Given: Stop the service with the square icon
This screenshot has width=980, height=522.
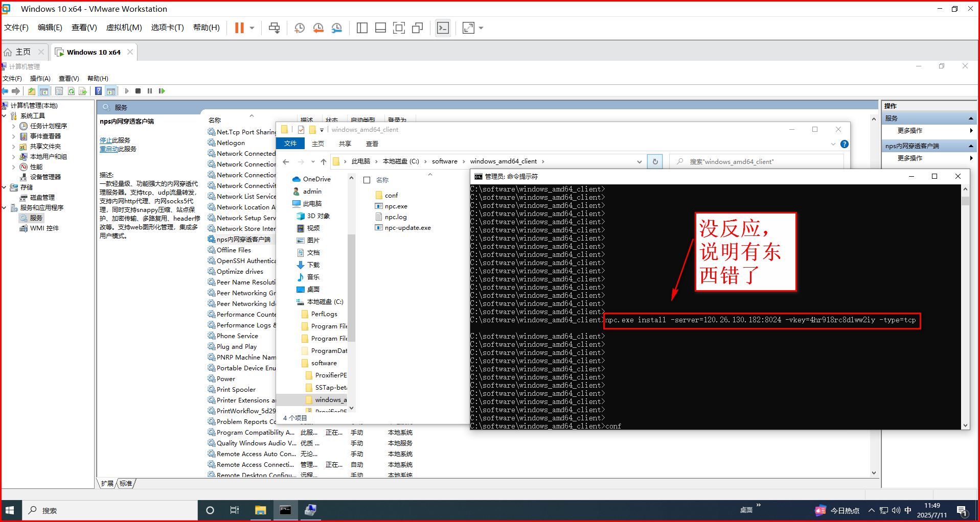Looking at the screenshot, I should [x=138, y=91].
